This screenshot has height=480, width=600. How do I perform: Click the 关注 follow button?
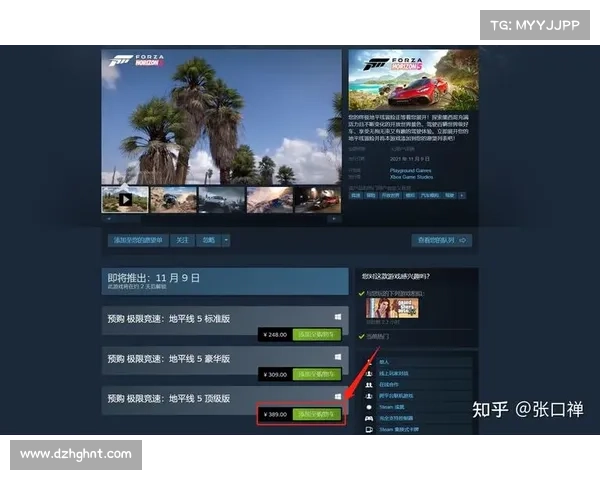(x=182, y=240)
